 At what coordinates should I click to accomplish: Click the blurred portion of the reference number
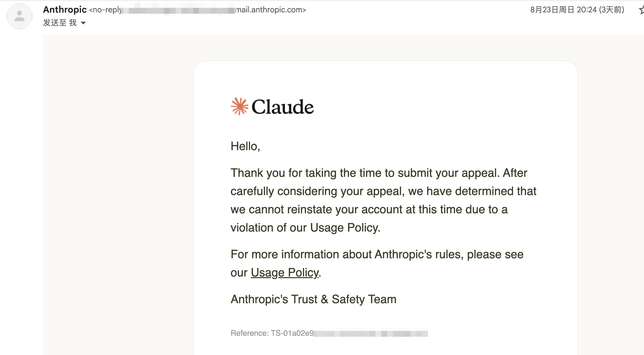point(371,334)
